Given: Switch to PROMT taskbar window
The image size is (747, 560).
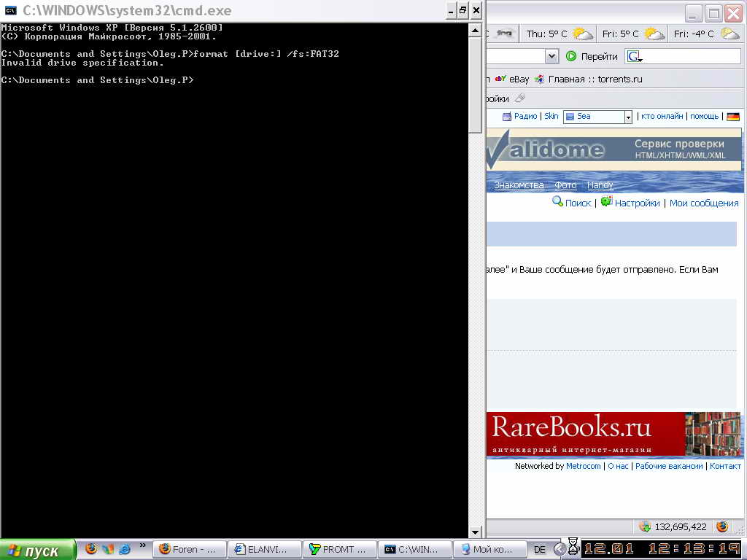Looking at the screenshot, I should tap(340, 549).
